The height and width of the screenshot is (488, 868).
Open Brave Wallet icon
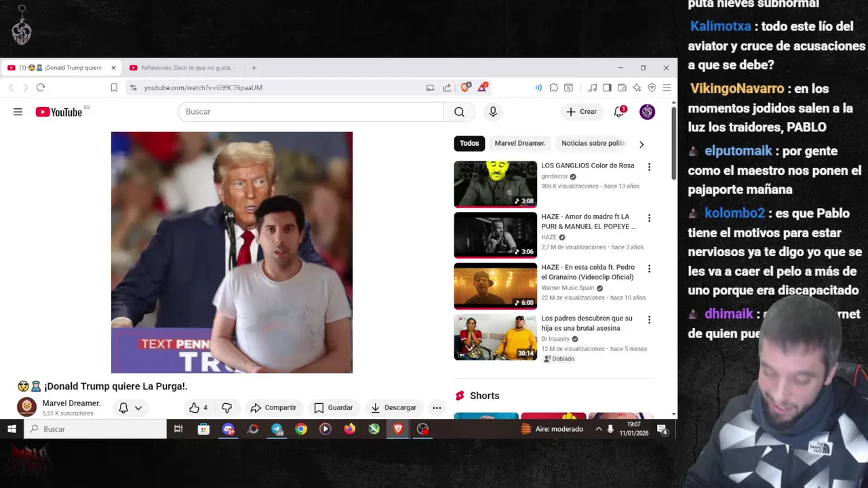pos(622,87)
